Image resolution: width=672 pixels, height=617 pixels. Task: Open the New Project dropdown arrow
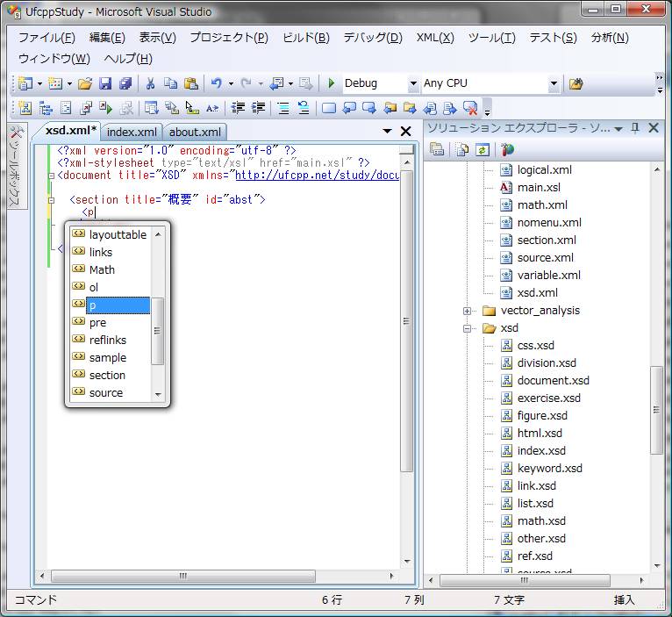point(39,84)
